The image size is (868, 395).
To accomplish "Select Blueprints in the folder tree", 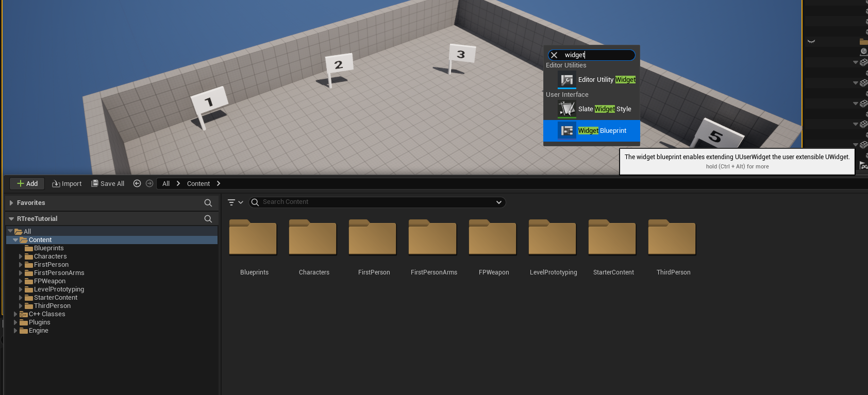I will click(48, 248).
